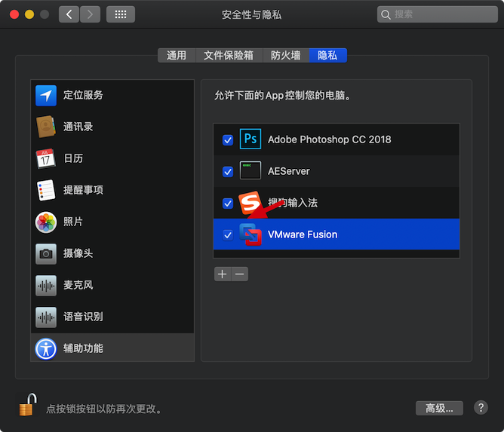Click the icon next to 语音识别
The height and width of the screenshot is (432, 504).
46,317
